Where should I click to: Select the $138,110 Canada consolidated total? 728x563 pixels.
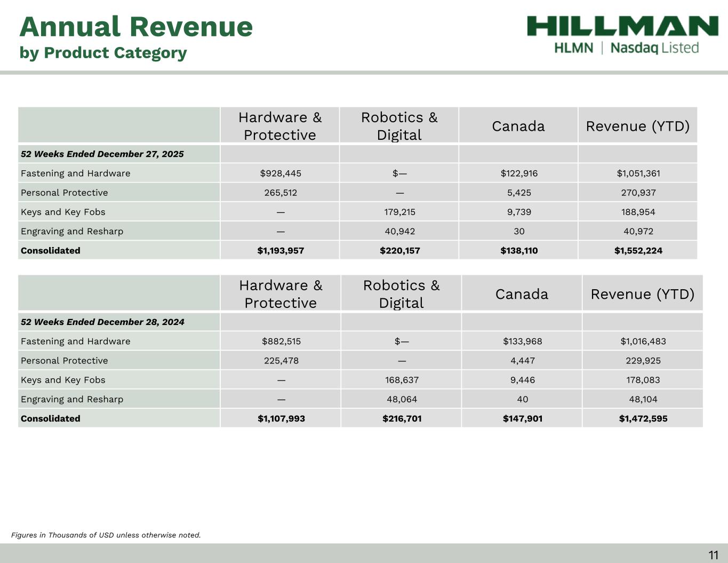[519, 251]
